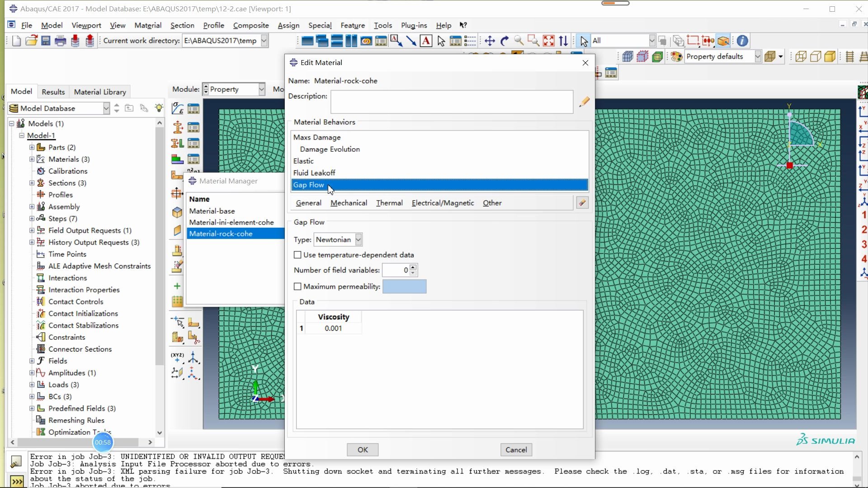This screenshot has height=488, width=868.
Task: Open the Gap Flow Type dropdown
Action: coord(359,239)
